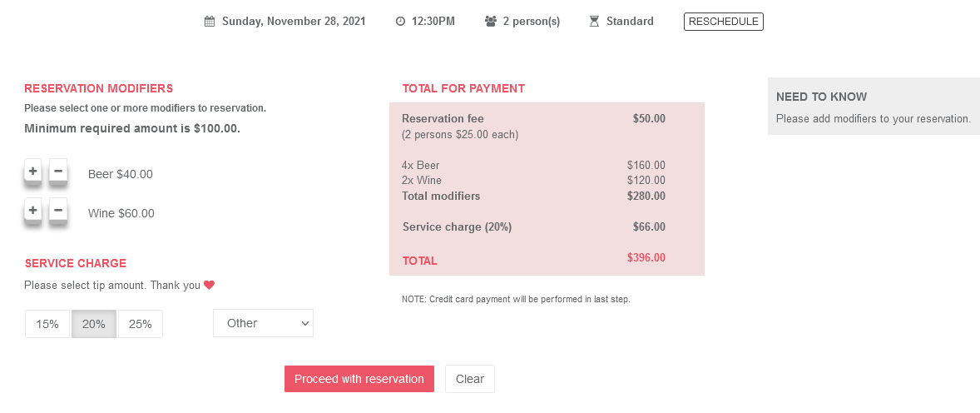Remove one Wine with minus button
This screenshot has width=980, height=413.
pos(58,211)
